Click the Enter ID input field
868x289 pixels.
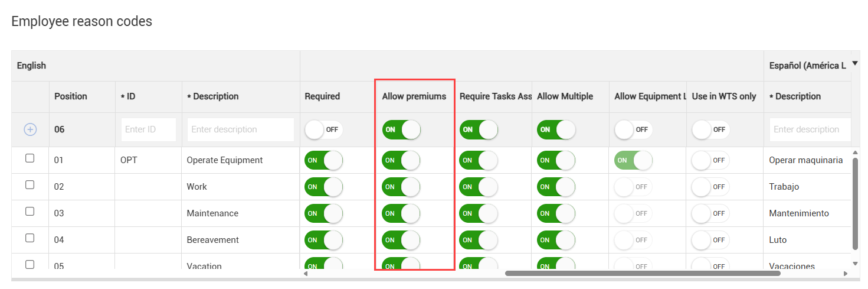148,129
